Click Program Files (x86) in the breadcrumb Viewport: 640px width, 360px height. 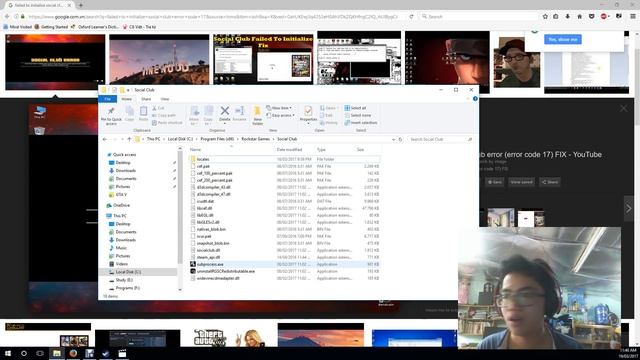[x=217, y=139]
